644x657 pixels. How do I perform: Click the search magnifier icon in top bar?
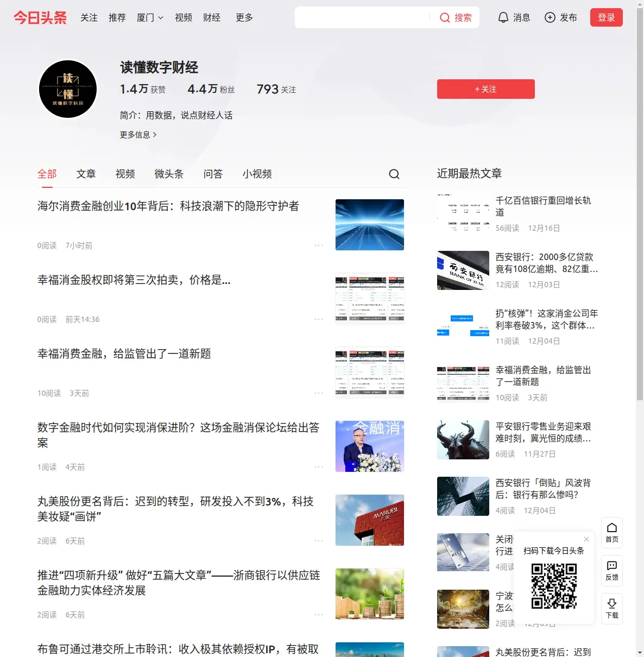click(x=445, y=18)
